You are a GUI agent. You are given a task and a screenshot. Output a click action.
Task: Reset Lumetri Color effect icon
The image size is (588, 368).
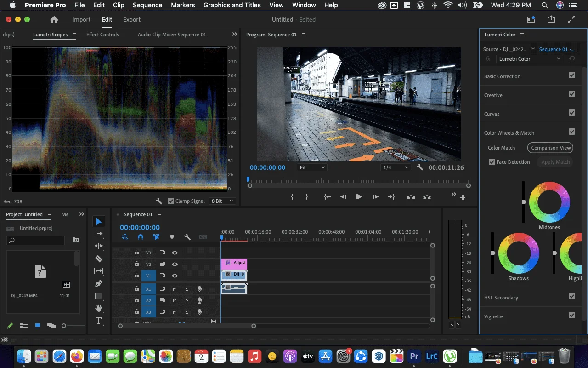(571, 59)
